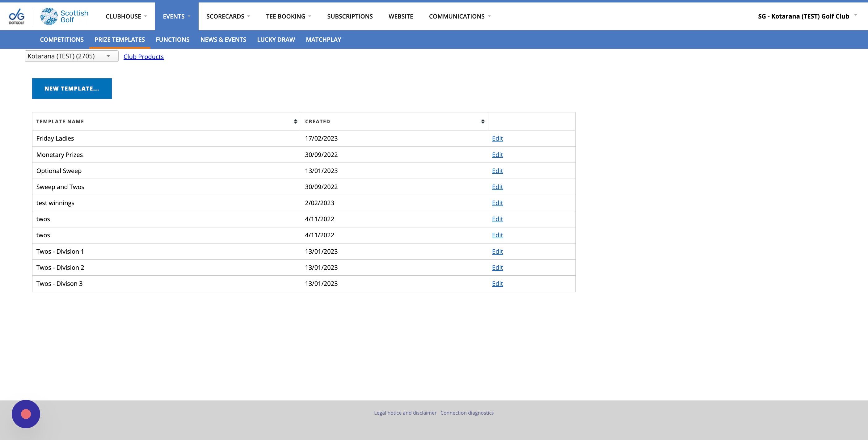
Task: Open the Lucky Draw tab
Action: point(276,40)
